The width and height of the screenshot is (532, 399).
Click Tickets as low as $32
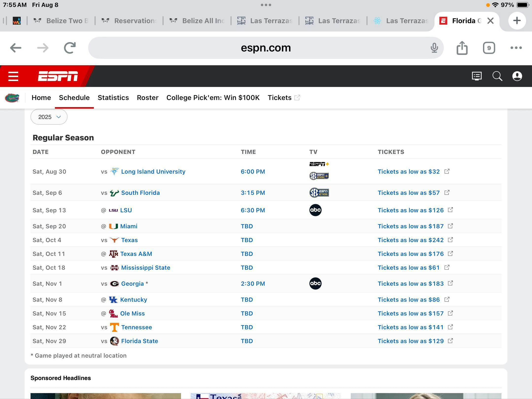pyautogui.click(x=409, y=171)
